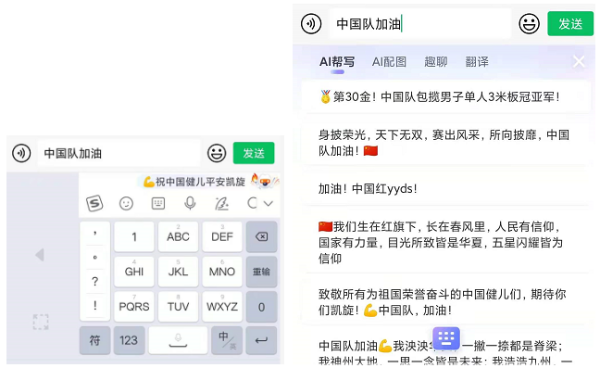The height and width of the screenshot is (368, 600).
Task: Switch keyboard layout via keyboard icon
Action: 158,204
